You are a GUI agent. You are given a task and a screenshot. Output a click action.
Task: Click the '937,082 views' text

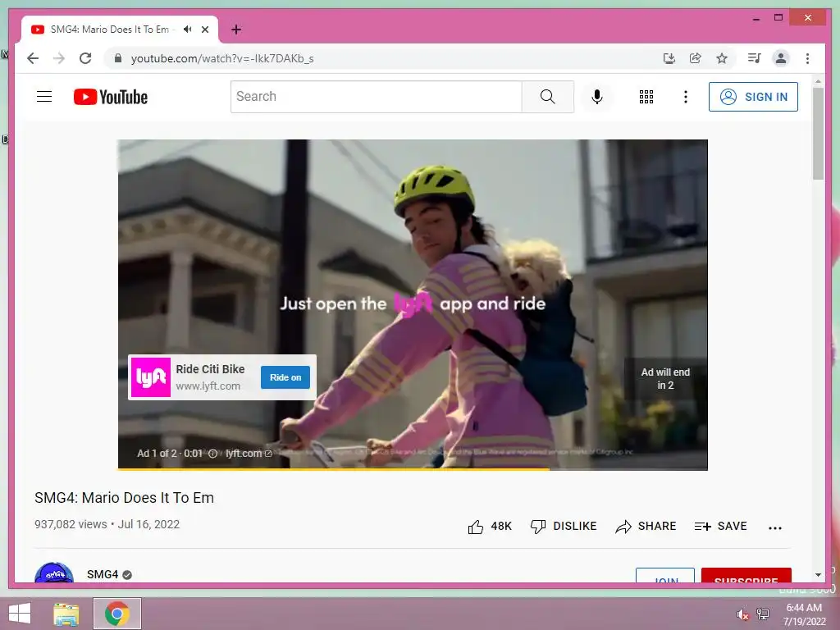[x=71, y=524]
